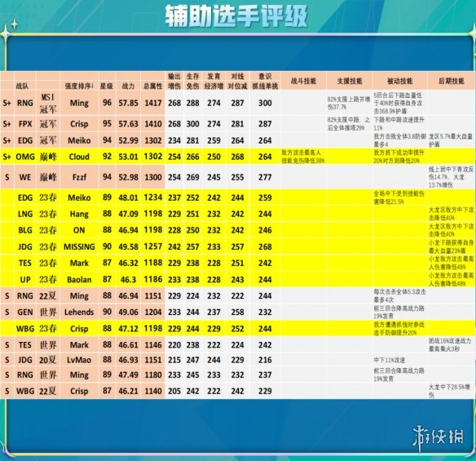This screenshot has height=461, width=476.
Task: Select Ming in the RNG MSI冠军 row
Action: (x=79, y=103)
